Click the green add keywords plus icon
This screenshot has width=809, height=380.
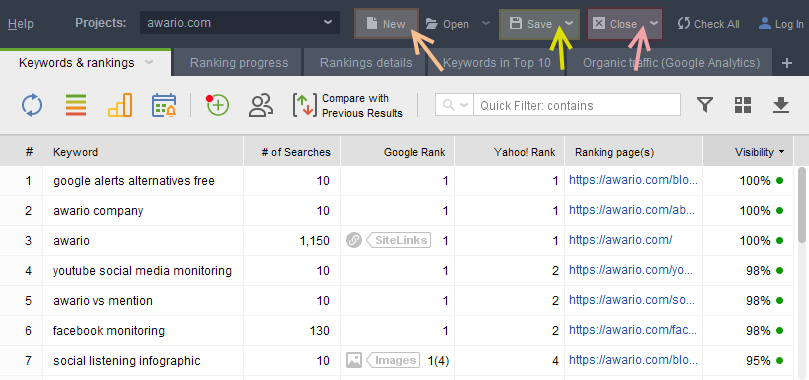tap(217, 105)
